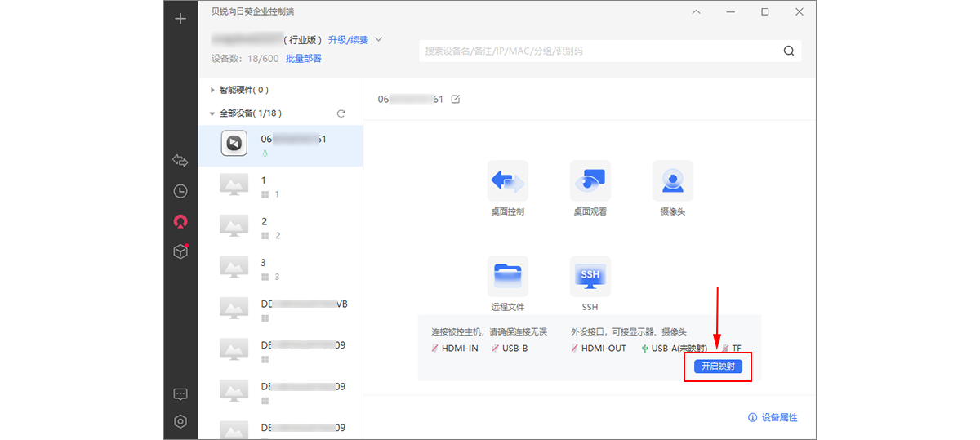Open the account dropdown chevron beside 升级/续费
The image size is (980, 440).
point(378,39)
